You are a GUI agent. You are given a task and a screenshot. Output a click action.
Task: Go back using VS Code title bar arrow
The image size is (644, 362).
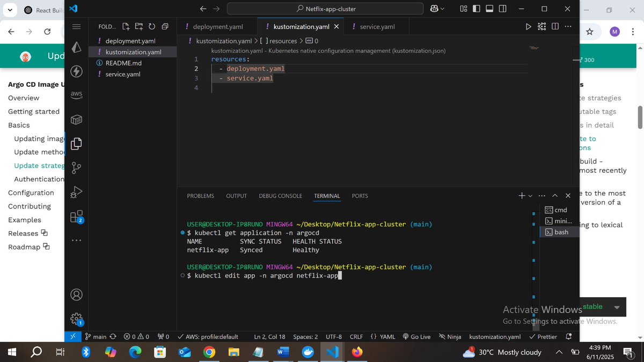pos(203,9)
